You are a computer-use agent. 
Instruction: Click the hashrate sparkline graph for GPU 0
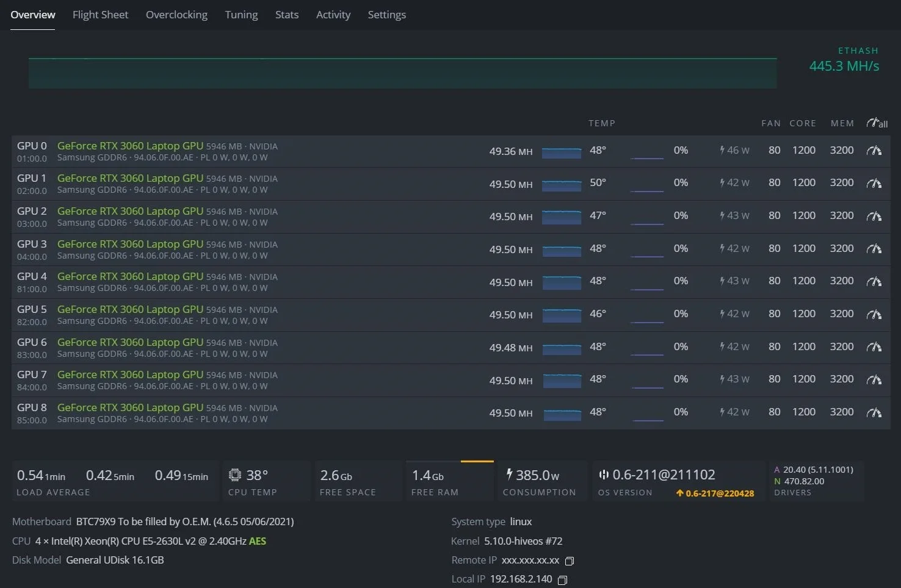click(562, 152)
